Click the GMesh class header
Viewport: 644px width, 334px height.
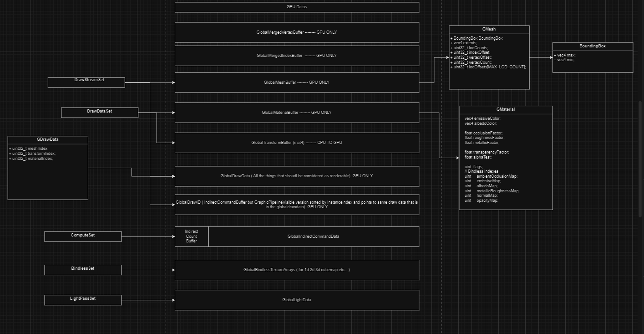(x=489, y=29)
